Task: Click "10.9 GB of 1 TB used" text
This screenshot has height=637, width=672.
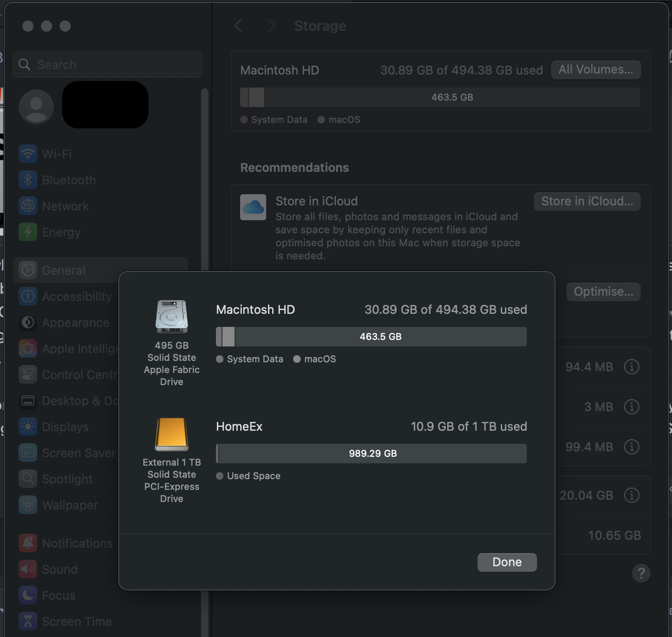Action: 469,427
